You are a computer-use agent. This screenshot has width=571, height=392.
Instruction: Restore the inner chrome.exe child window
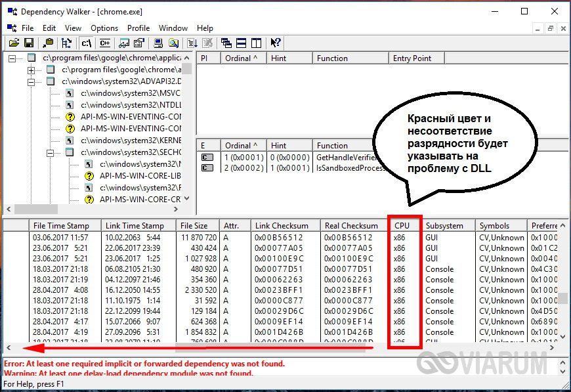pos(550,28)
